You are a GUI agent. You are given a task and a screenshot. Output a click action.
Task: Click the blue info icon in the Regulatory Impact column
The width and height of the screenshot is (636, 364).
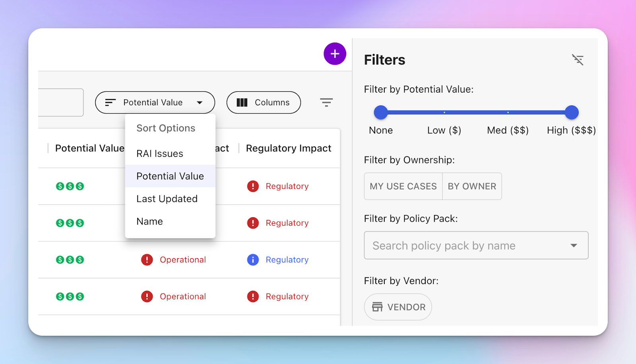coord(253,259)
